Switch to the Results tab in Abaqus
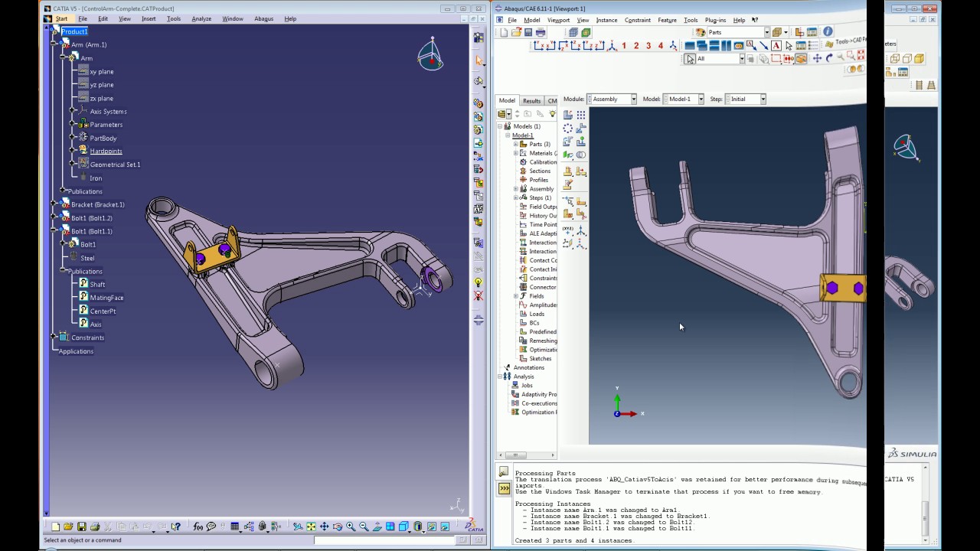 point(531,100)
